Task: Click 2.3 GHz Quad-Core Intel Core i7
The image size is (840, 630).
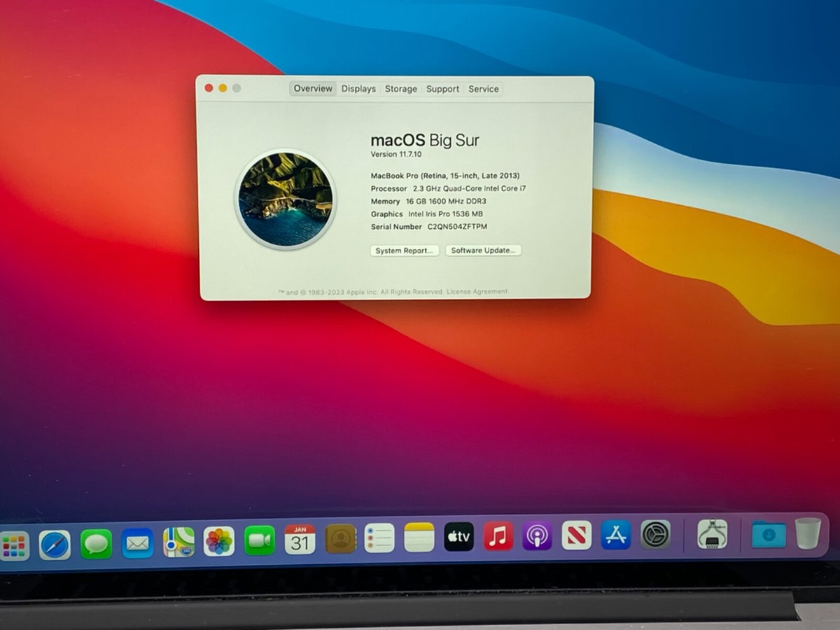Action: [x=470, y=188]
